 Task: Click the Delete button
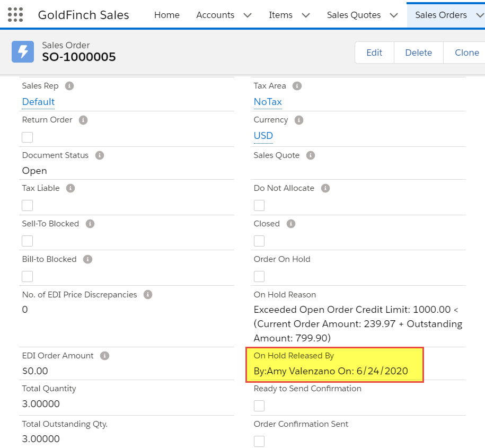tap(419, 52)
